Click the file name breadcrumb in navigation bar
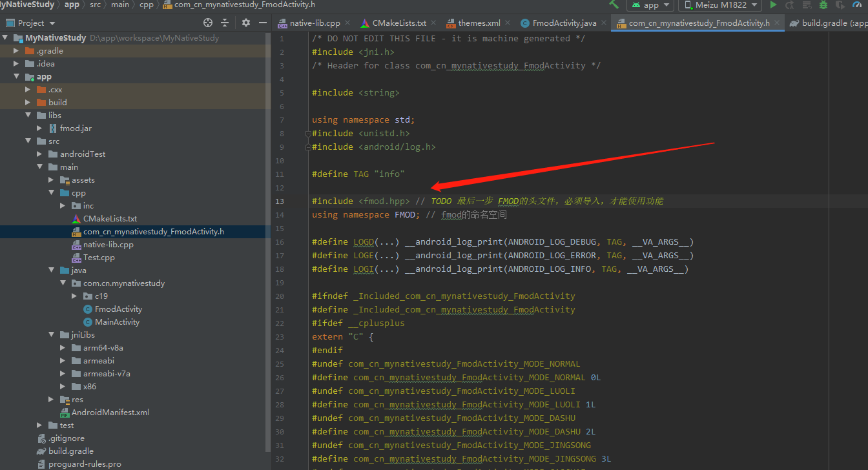Viewport: 868px width, 470px height. [x=240, y=5]
